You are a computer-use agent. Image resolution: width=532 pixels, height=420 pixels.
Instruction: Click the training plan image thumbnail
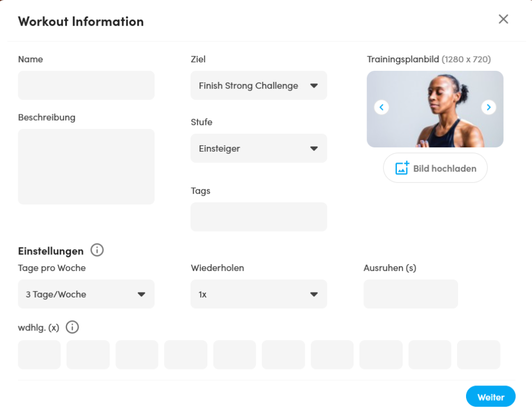tap(435, 109)
